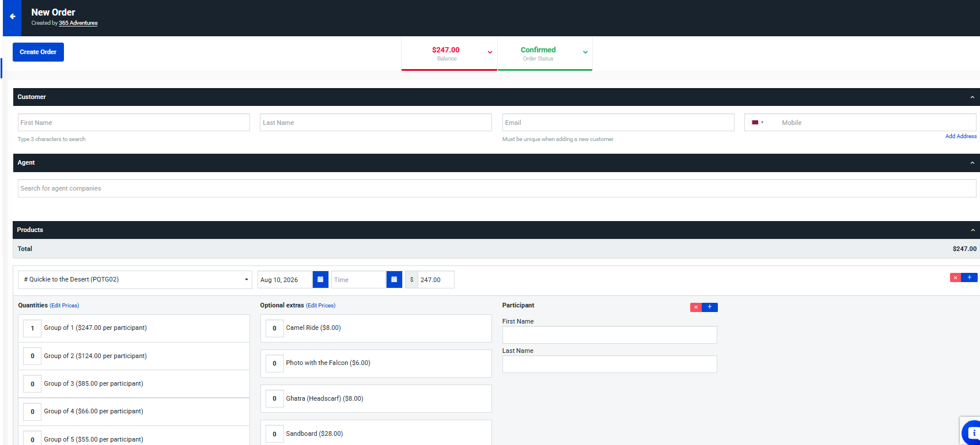
Task: Remove product row with red x button
Action: [955, 277]
